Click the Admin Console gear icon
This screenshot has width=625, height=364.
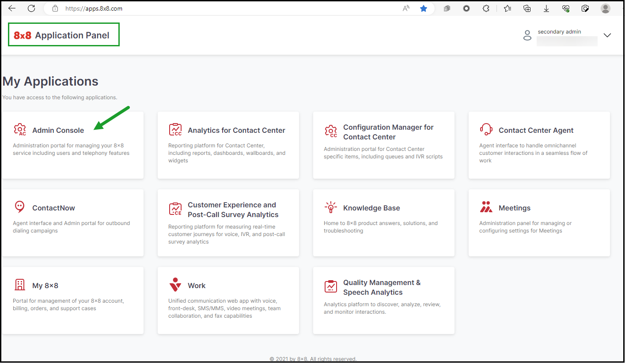point(20,130)
